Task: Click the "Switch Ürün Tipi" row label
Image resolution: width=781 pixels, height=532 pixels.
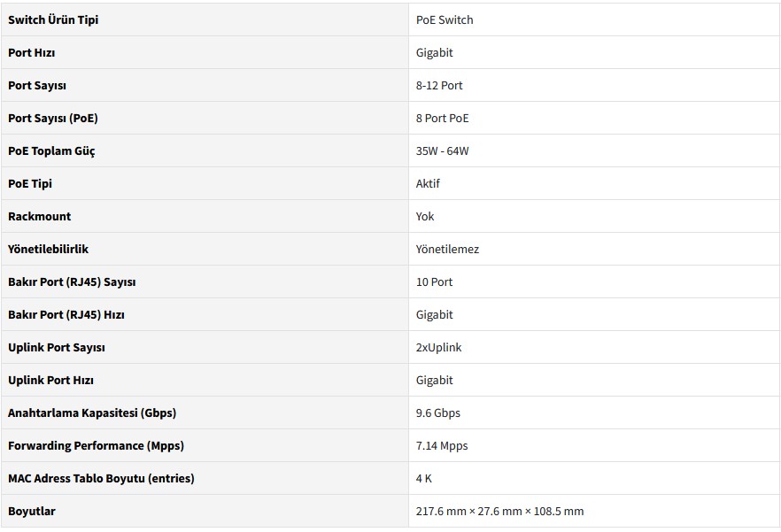Action: [53, 19]
